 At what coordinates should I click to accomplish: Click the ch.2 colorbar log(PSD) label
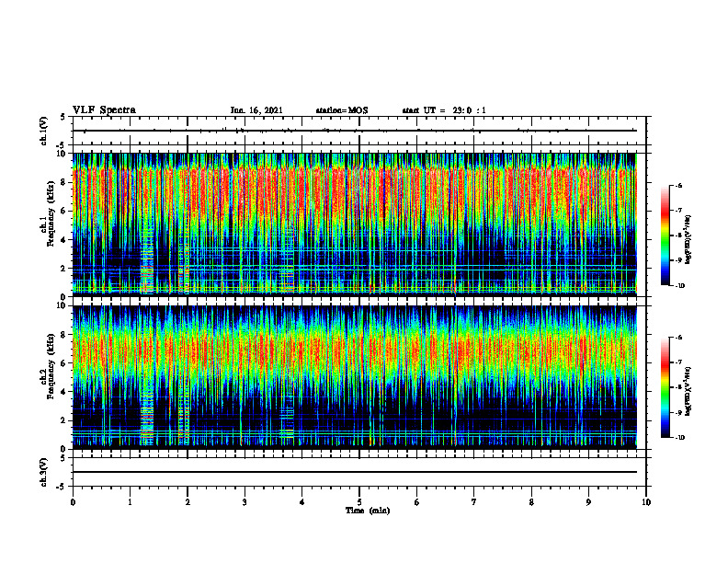[x=688, y=391]
